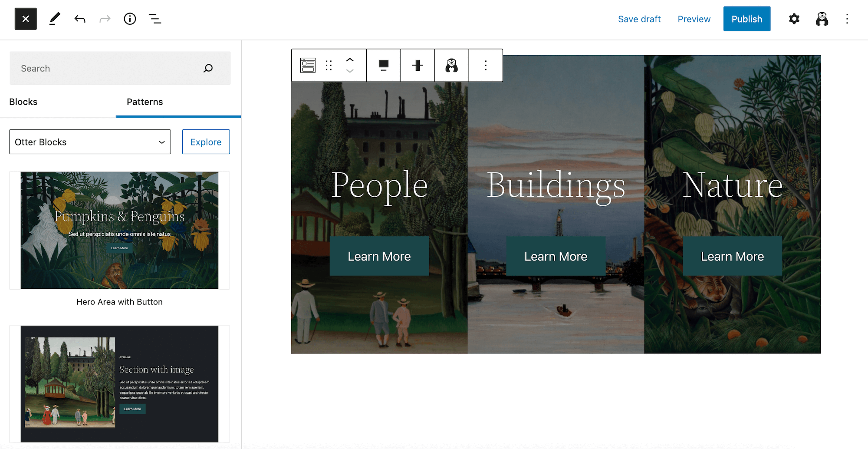Viewport: 868px width, 449px height.
Task: Click the Save draft link
Action: [x=639, y=19]
